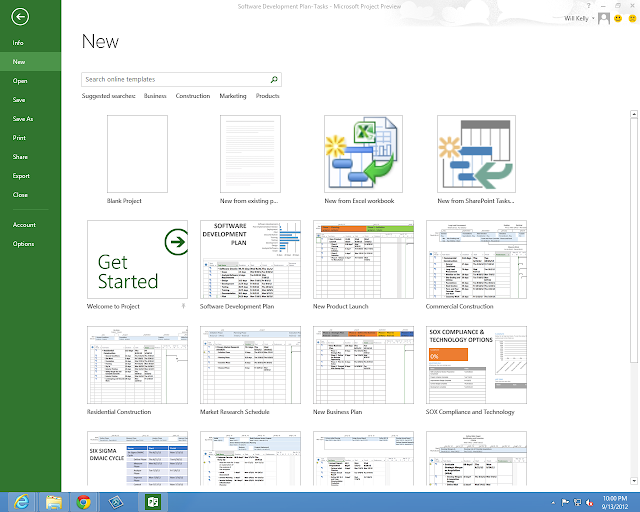Viewport: 640px width, 512px height.
Task: Focus the Search online templates field
Action: point(181,79)
